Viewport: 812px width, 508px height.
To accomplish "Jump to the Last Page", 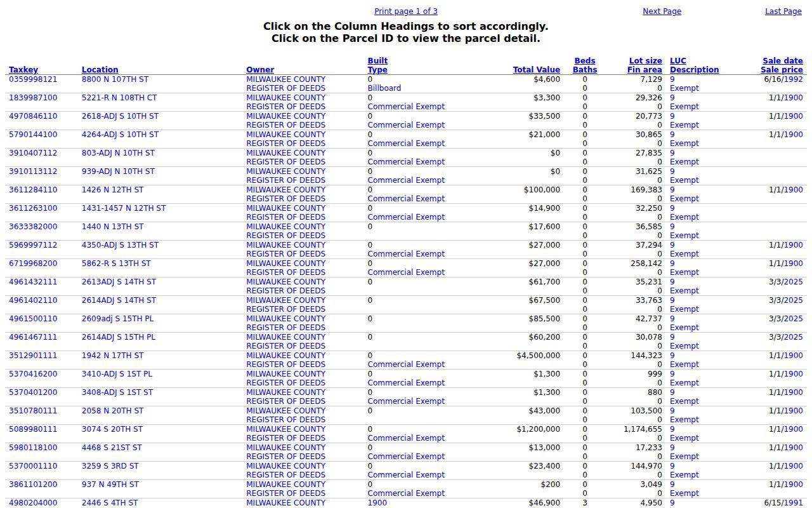I will pos(783,11).
